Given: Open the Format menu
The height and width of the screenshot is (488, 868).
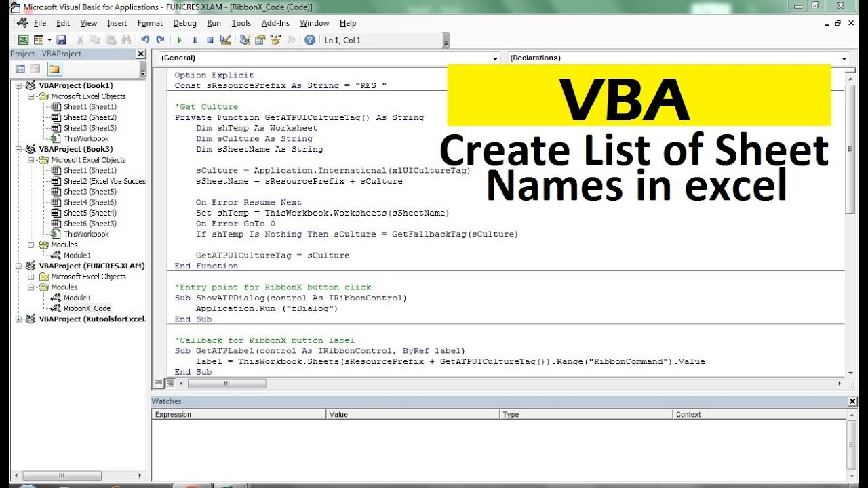Looking at the screenshot, I should click(150, 23).
